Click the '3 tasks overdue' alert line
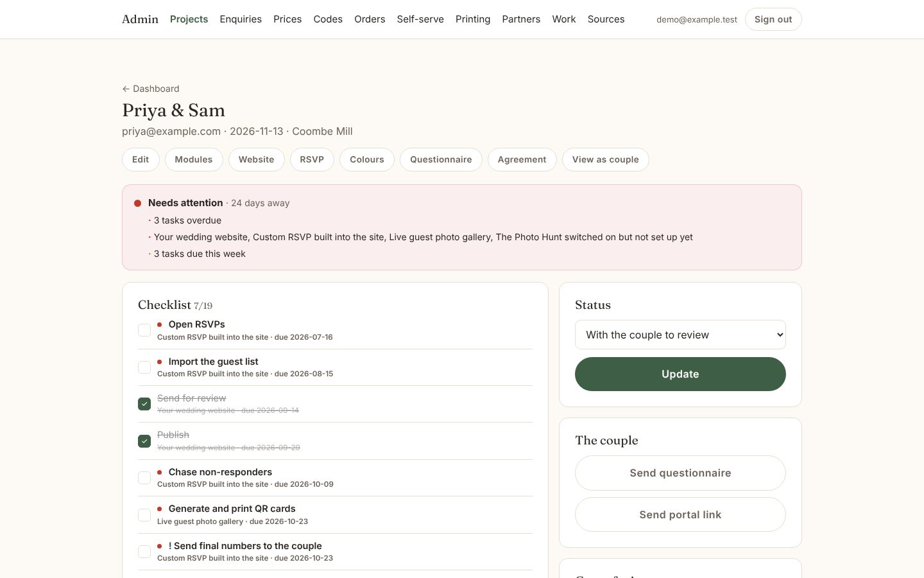 pos(187,220)
